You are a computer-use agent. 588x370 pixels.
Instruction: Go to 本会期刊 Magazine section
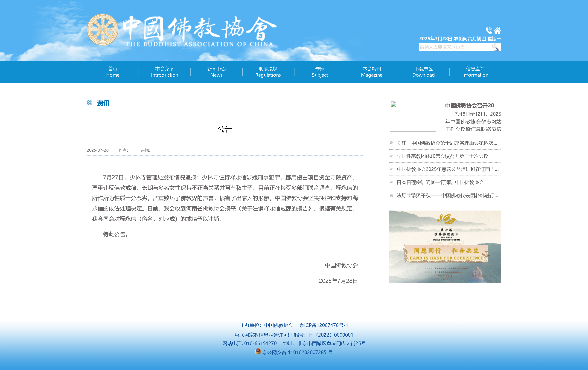(x=371, y=72)
